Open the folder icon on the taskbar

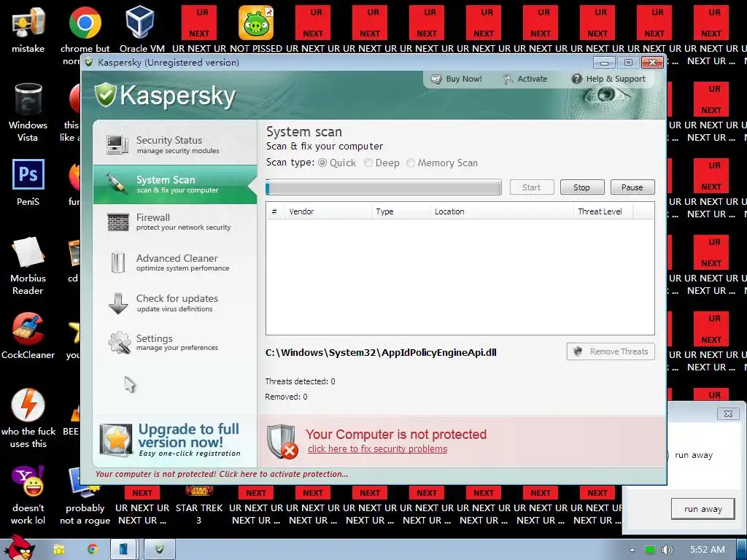click(59, 550)
